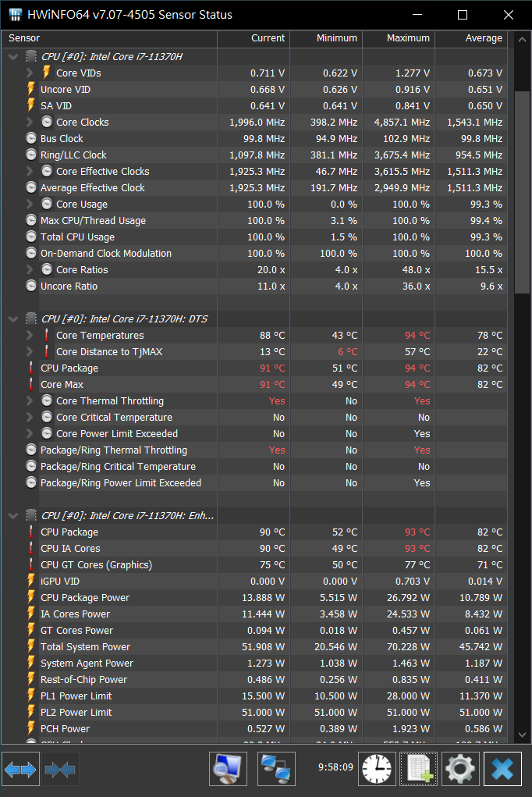The width and height of the screenshot is (532, 797).
Task: Click the lightning icon beside Uncore VID
Action: [31, 89]
